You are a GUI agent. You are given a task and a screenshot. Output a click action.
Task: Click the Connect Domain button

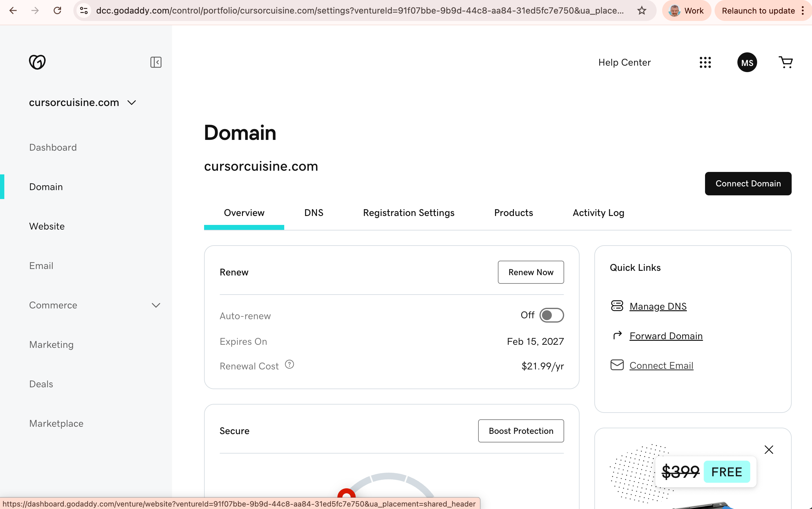tap(748, 184)
